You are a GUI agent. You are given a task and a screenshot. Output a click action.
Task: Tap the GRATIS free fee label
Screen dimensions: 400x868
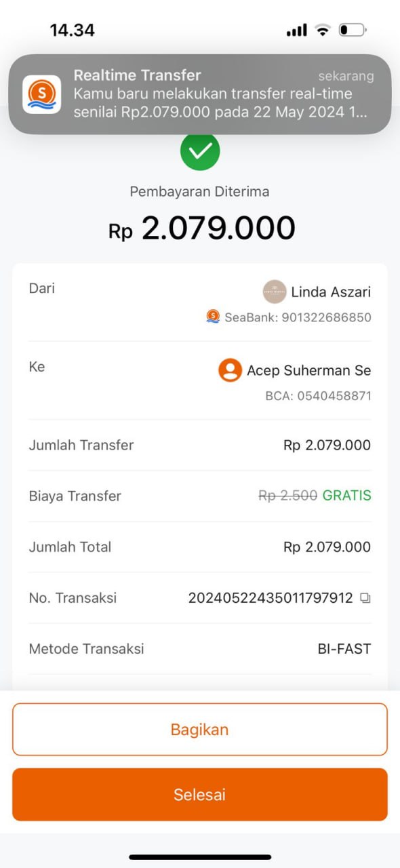pos(347,496)
